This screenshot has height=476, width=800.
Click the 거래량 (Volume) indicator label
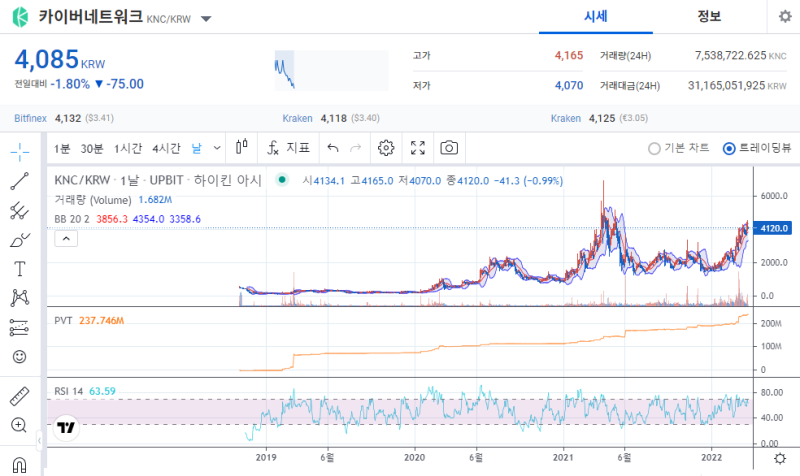tap(93, 200)
